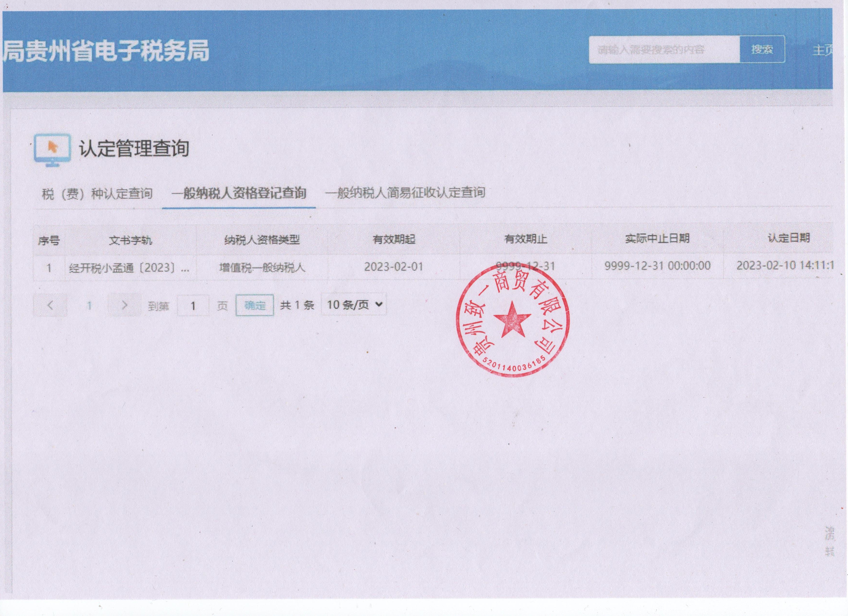
Task: Click the truncated 经开税小孟通 document cell
Action: pyautogui.click(x=129, y=268)
